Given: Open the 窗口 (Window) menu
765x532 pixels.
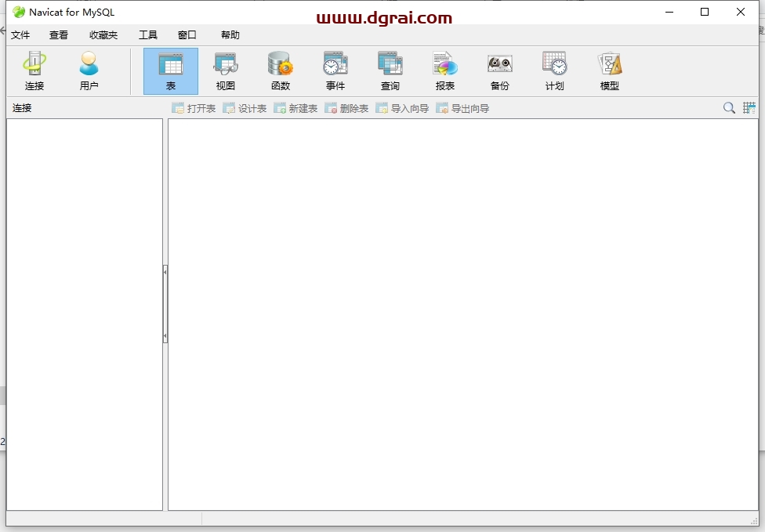Looking at the screenshot, I should click(187, 35).
